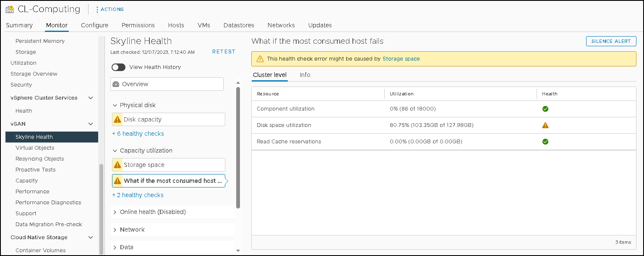Viewport: 644px width, 256px height.
Task: Click green health icon for Read Cache reservations
Action: (x=545, y=142)
